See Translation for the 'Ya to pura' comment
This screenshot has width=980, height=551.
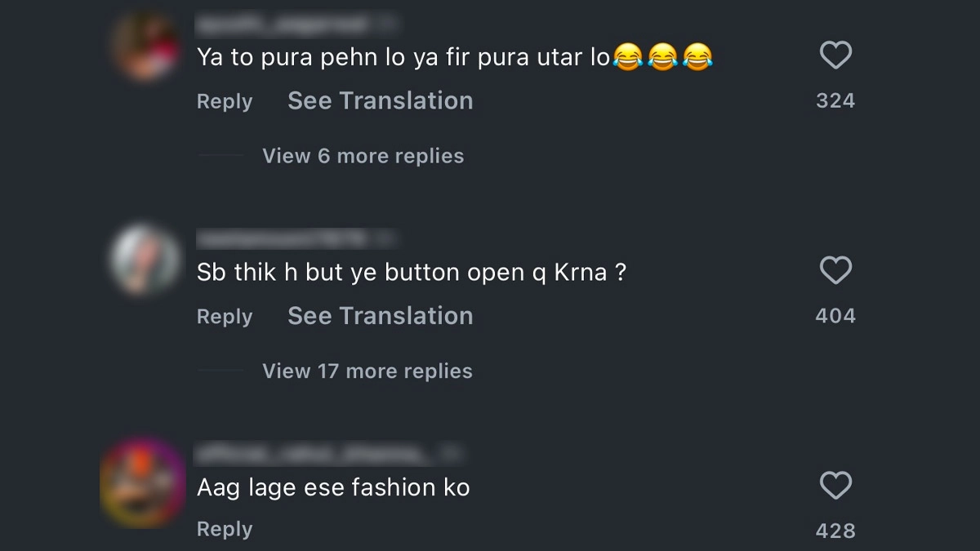[x=380, y=101]
